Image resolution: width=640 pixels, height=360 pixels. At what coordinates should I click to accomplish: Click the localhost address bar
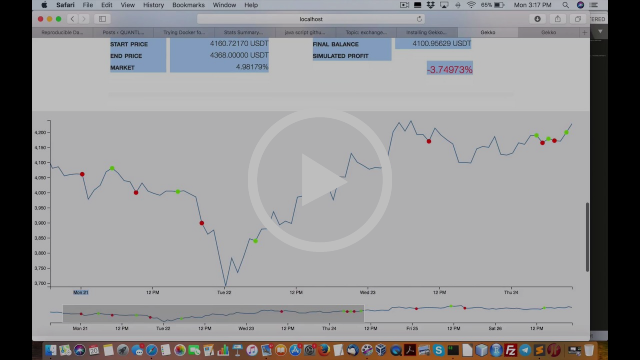click(x=311, y=19)
